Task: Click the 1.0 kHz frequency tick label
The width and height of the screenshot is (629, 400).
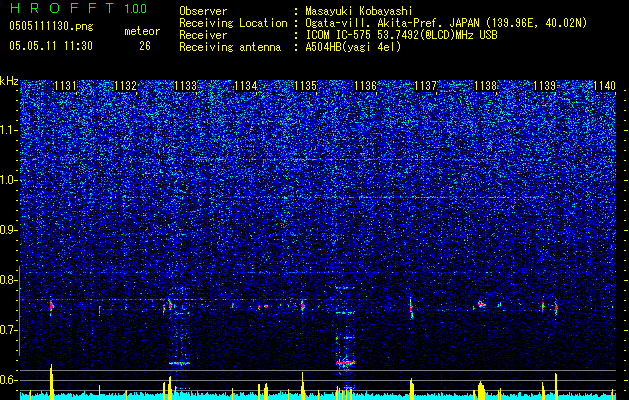Action: pos(9,180)
